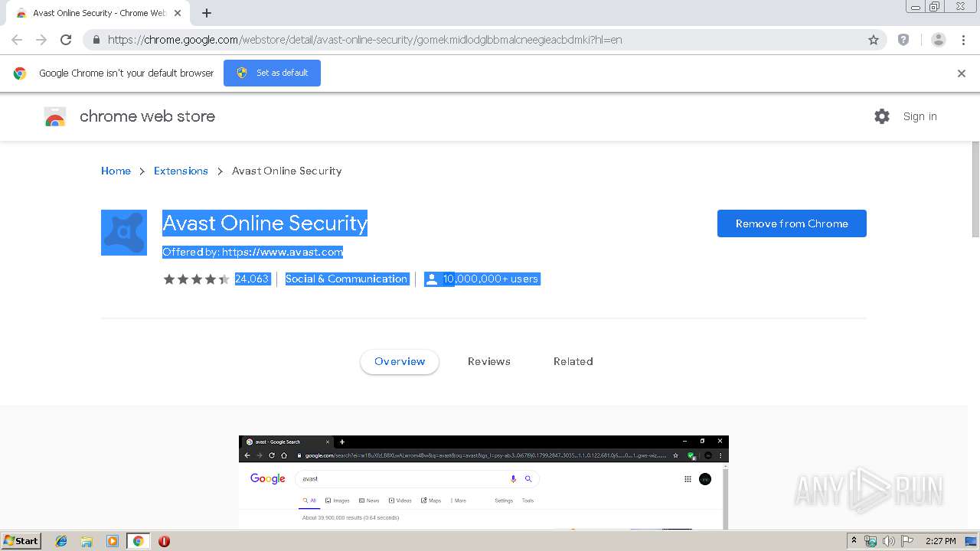The width and height of the screenshot is (980, 551).
Task: Click Set as default button
Action: (272, 73)
